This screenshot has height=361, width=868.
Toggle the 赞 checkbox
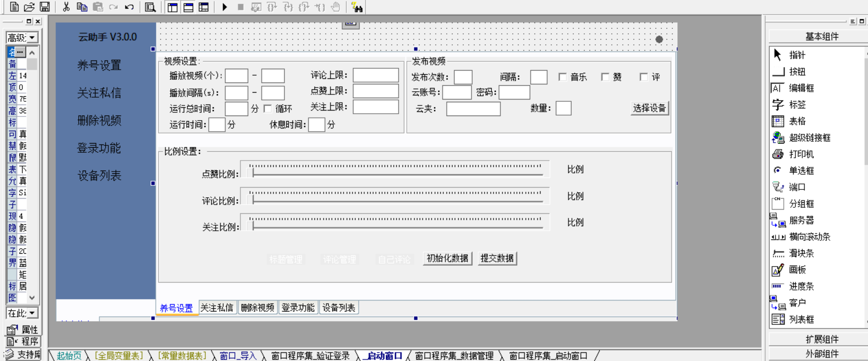(x=605, y=77)
